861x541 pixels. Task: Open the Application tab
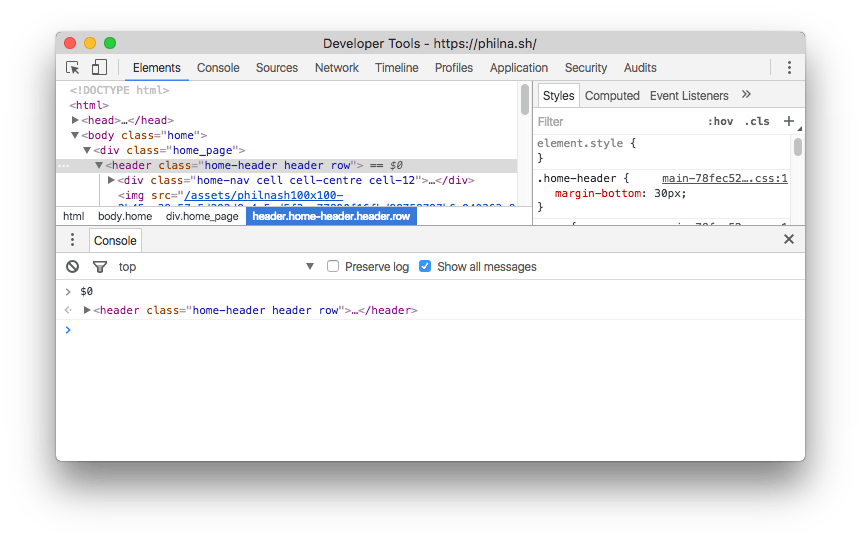point(519,68)
